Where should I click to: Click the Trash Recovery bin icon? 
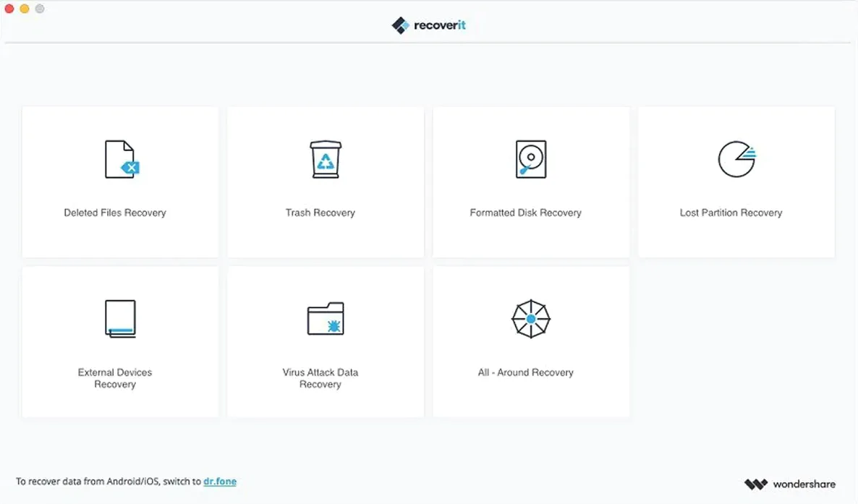pyautogui.click(x=326, y=159)
